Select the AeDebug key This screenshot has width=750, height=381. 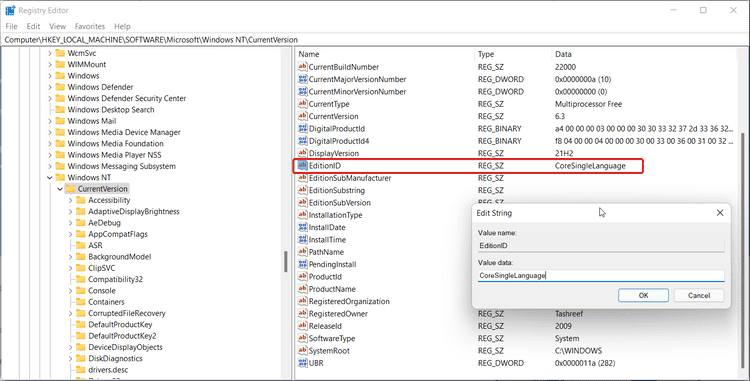coord(104,223)
